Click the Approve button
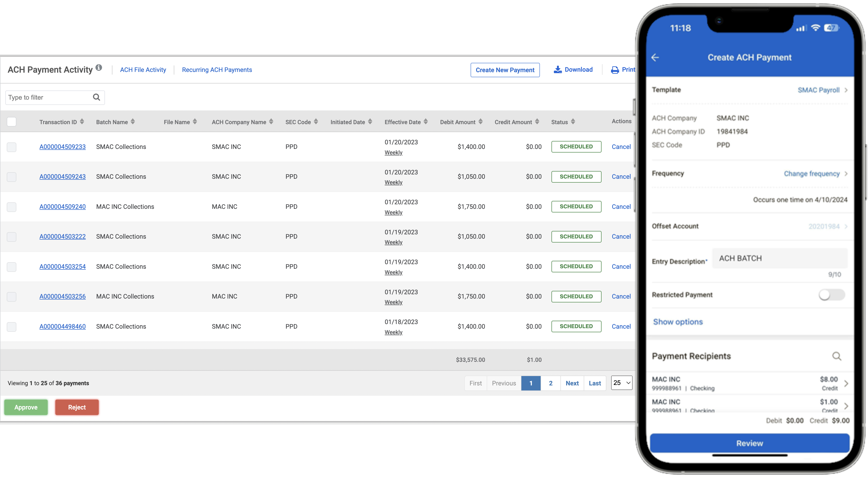The height and width of the screenshot is (479, 868). 26,407
